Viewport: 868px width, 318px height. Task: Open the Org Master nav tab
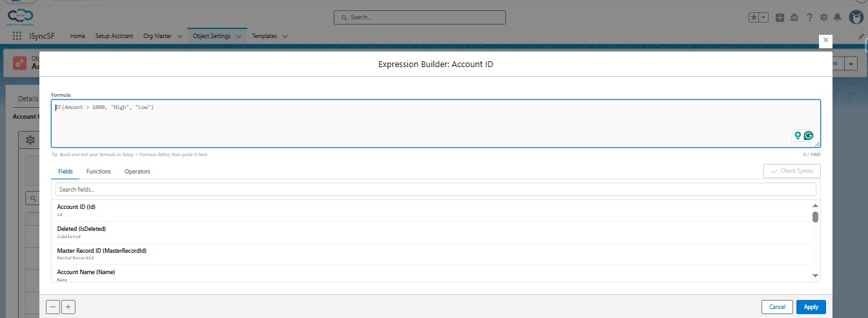pyautogui.click(x=157, y=36)
